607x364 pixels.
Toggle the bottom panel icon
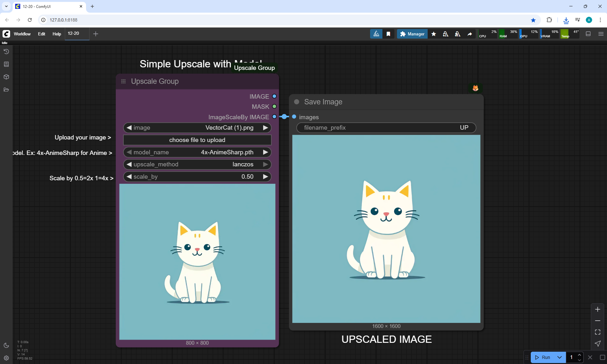[x=588, y=34]
